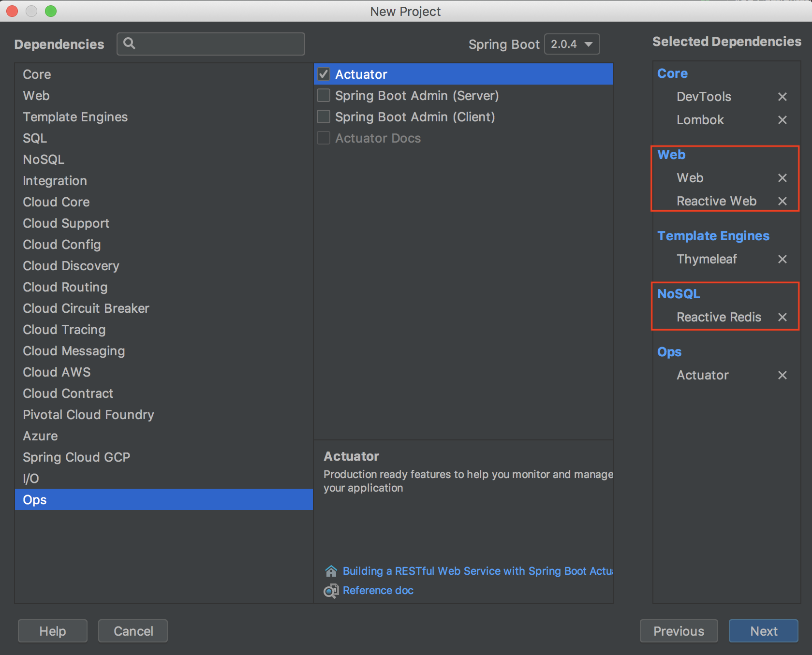
Task: Go back with the Previous button
Action: tap(679, 631)
